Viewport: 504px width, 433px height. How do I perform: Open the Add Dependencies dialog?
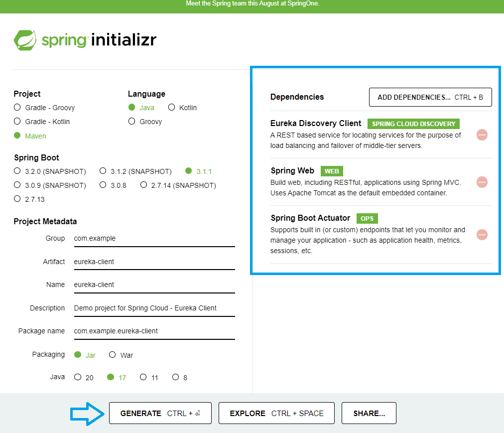tap(430, 97)
